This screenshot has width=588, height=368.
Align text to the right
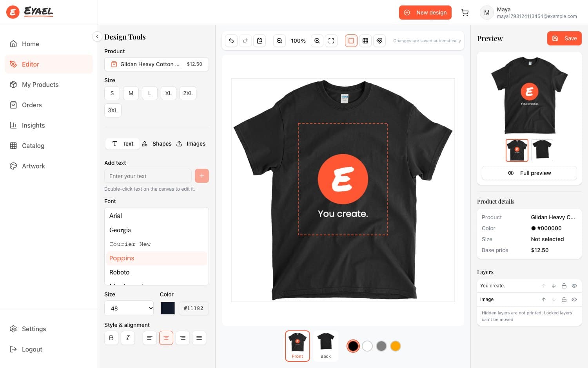183,338
